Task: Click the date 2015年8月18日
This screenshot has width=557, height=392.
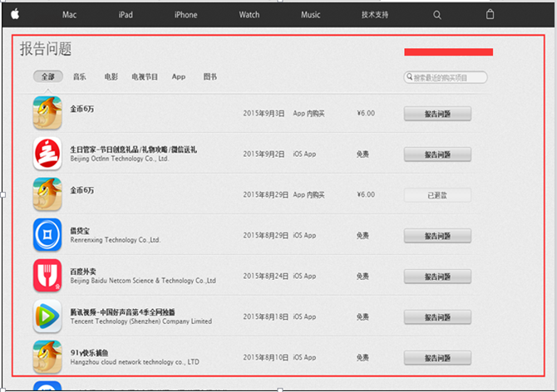Action: point(266,316)
